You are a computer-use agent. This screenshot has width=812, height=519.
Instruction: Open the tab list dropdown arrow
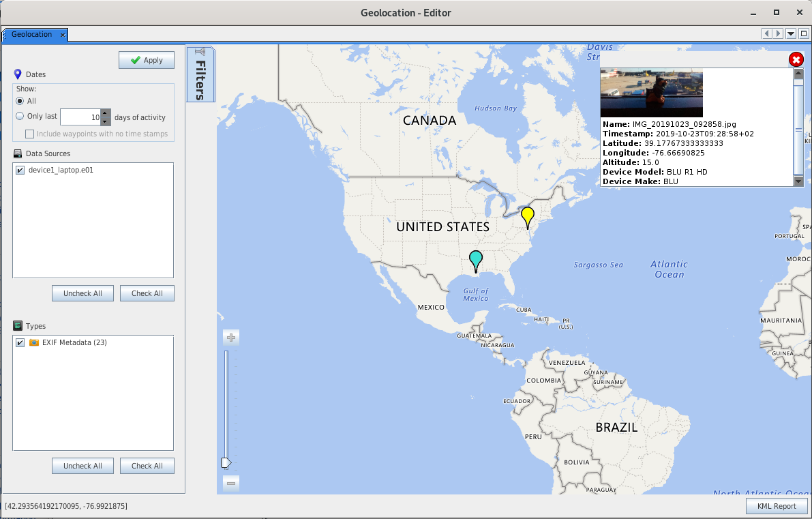[x=791, y=34]
